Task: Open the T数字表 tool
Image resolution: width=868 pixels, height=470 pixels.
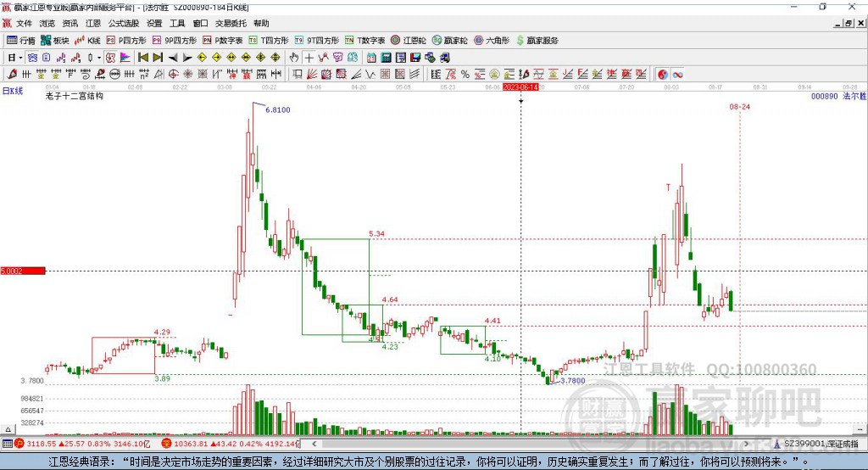Action: 364,41
